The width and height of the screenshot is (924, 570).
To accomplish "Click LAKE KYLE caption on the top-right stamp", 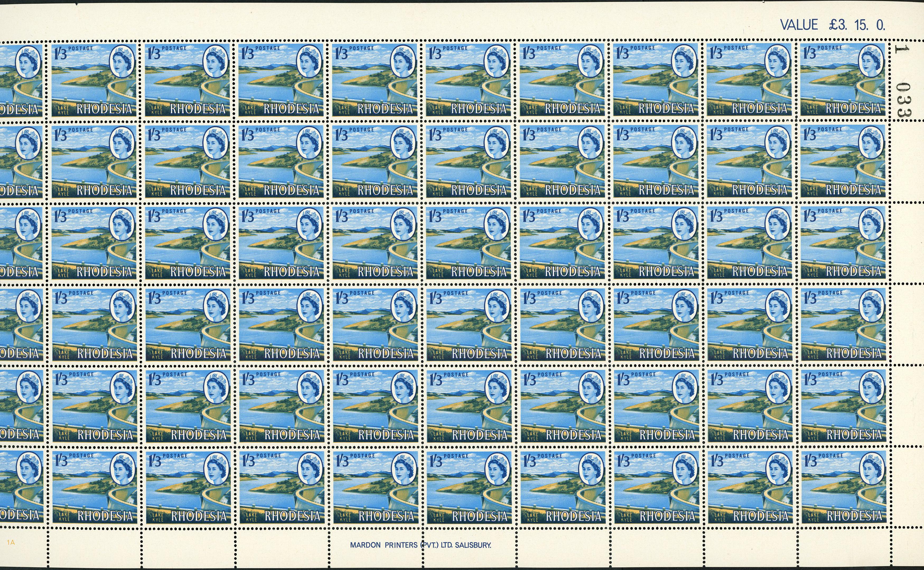I will (813, 110).
